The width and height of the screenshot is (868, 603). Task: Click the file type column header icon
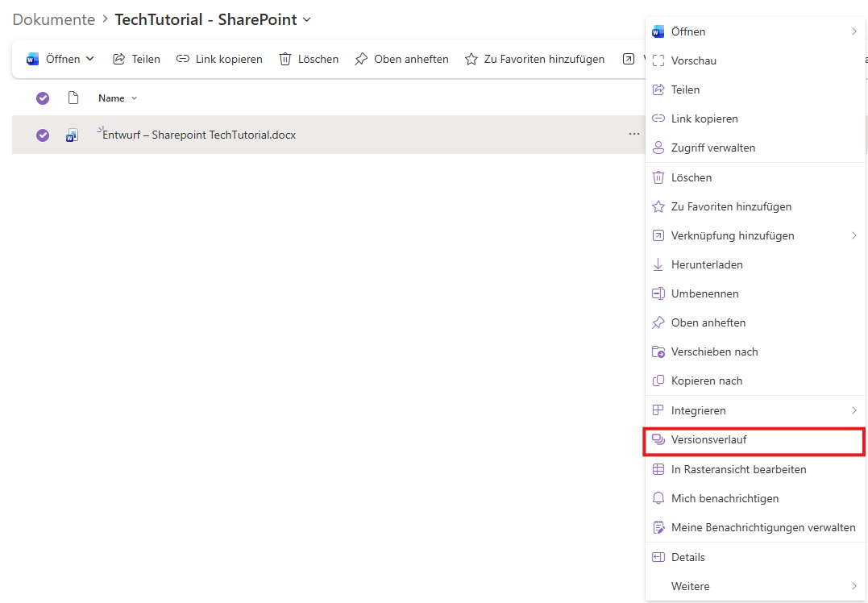click(x=73, y=98)
